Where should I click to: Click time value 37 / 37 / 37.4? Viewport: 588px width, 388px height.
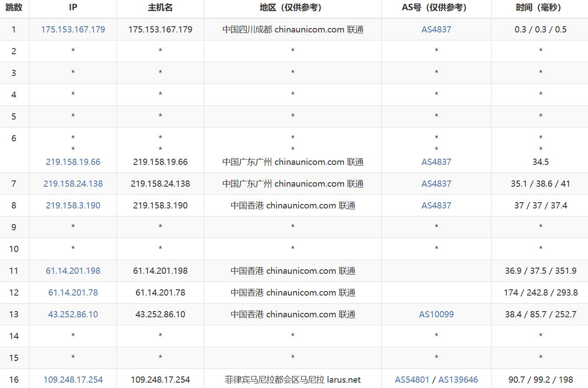click(x=540, y=205)
